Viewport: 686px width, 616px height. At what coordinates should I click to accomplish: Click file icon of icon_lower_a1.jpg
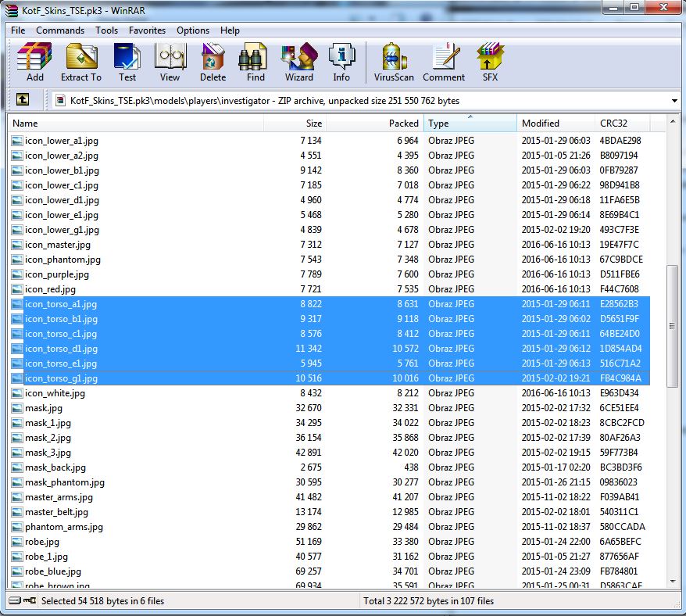(17, 141)
